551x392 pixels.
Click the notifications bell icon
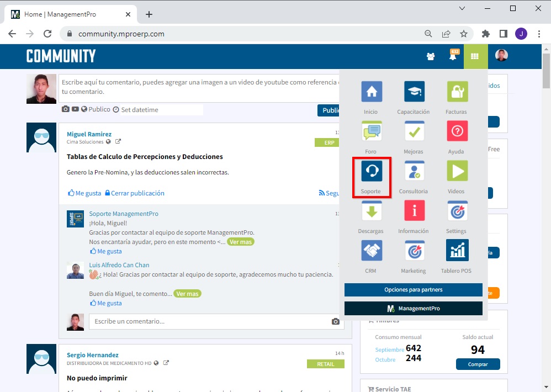pos(453,56)
